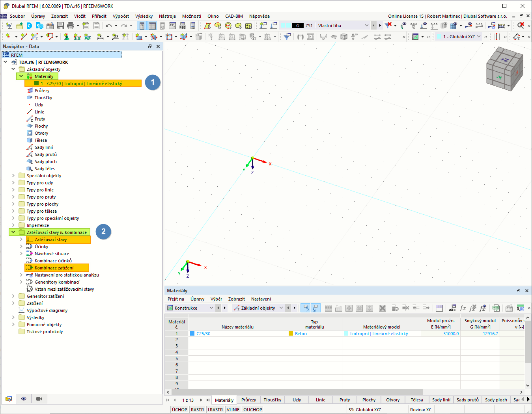
Task: Toggle the RASTR grid option
Action: 197,409
